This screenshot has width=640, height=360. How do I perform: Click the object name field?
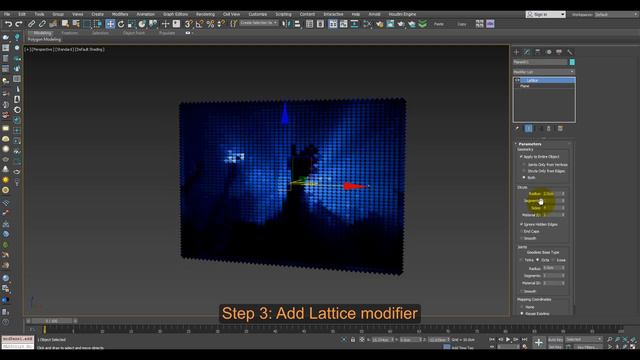540,62
